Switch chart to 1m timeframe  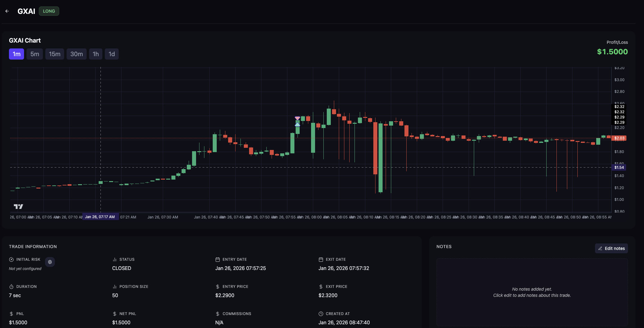tap(16, 54)
